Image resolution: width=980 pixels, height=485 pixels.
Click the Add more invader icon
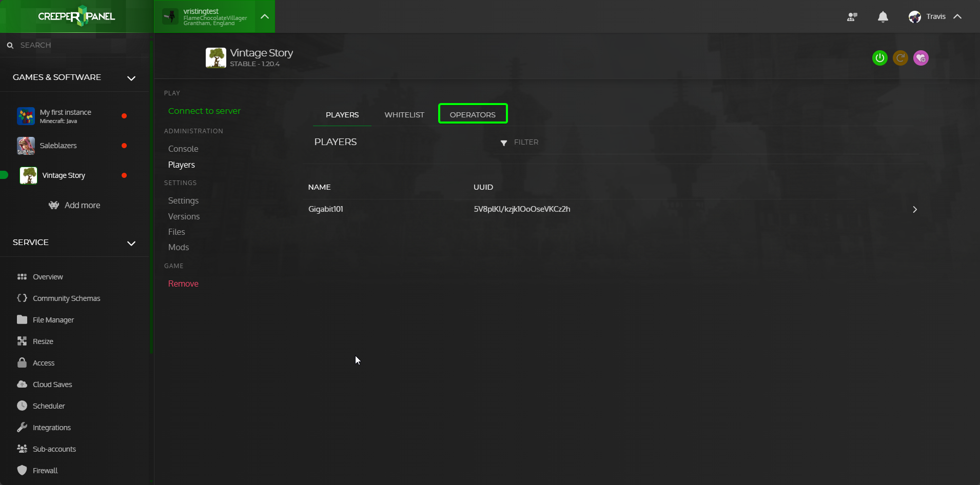click(54, 205)
